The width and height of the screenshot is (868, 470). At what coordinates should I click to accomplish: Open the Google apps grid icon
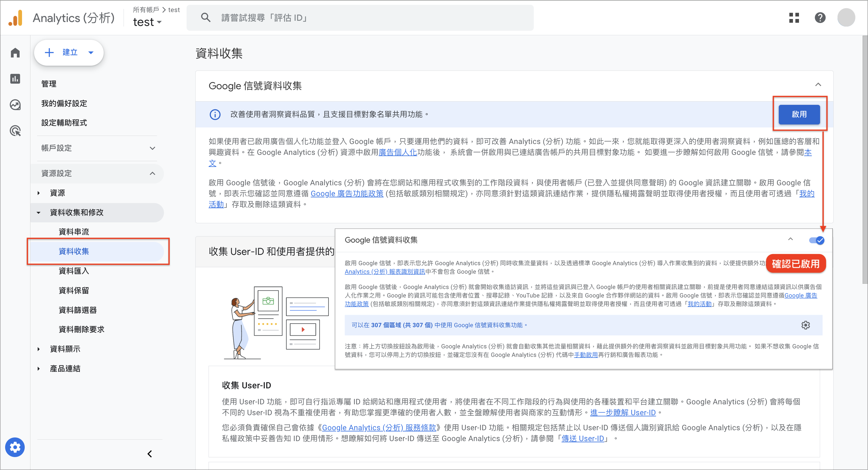(794, 17)
